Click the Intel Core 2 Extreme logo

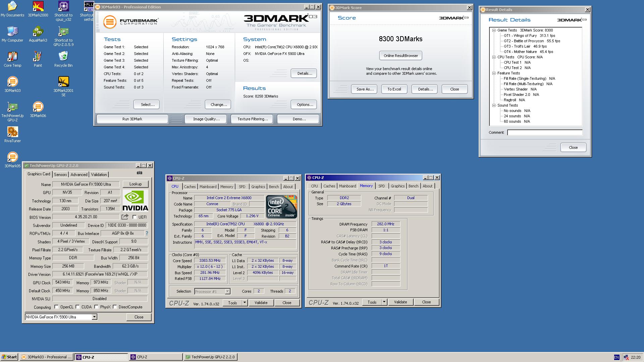coord(281,207)
